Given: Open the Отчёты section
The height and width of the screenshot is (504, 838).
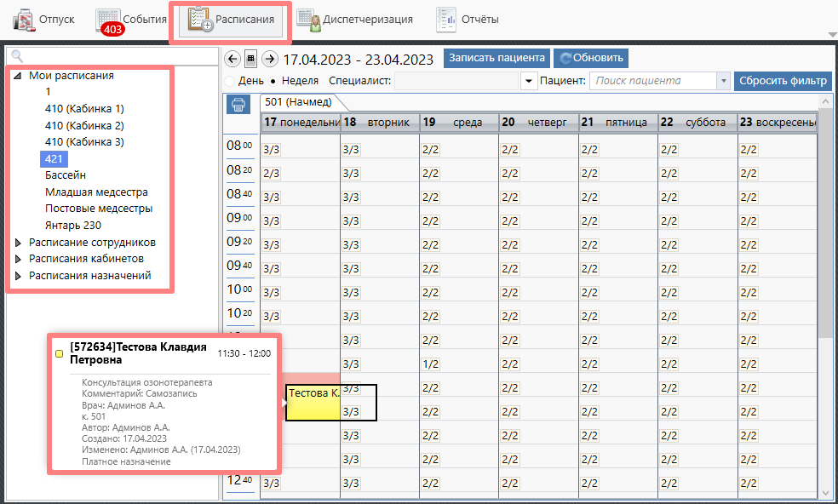Looking at the screenshot, I should (x=468, y=20).
